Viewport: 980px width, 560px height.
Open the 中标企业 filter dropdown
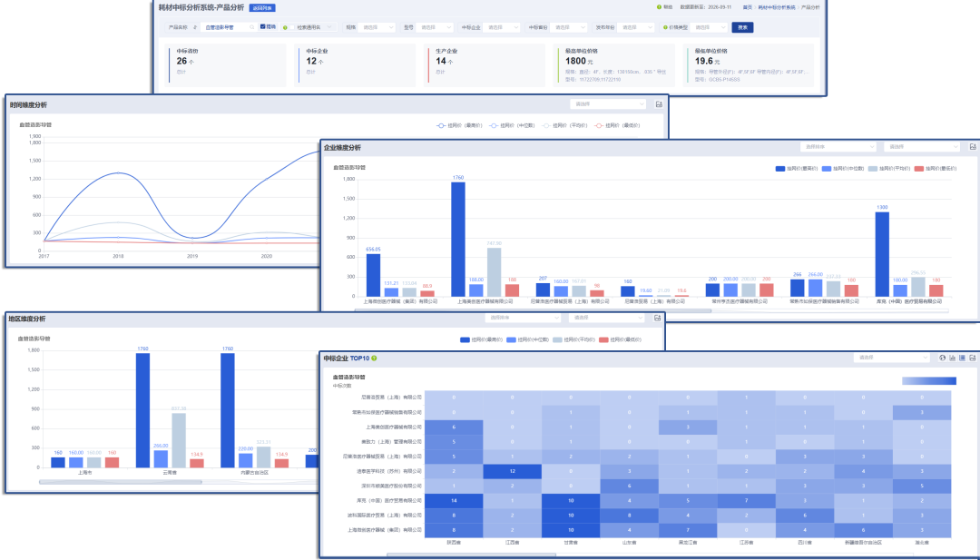(501, 27)
